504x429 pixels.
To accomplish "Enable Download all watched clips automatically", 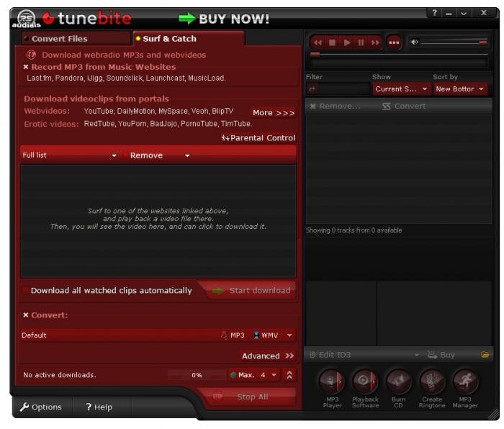I will pyautogui.click(x=27, y=291).
